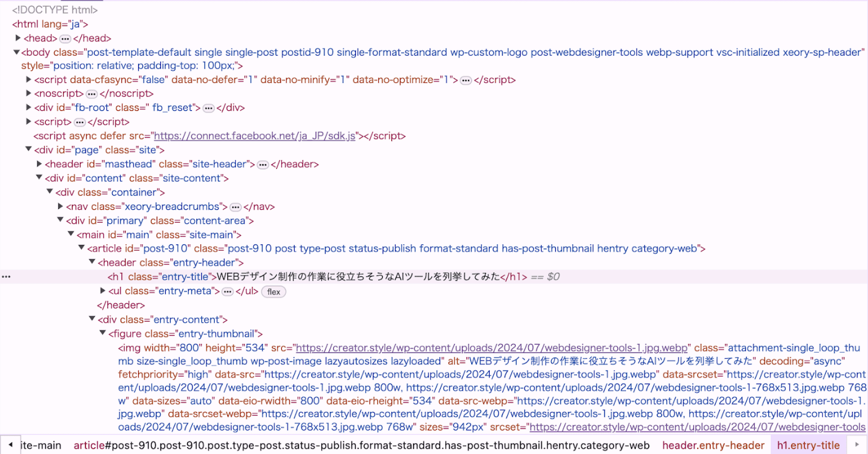
Task: Collapse the body element triangle
Action: 17,53
